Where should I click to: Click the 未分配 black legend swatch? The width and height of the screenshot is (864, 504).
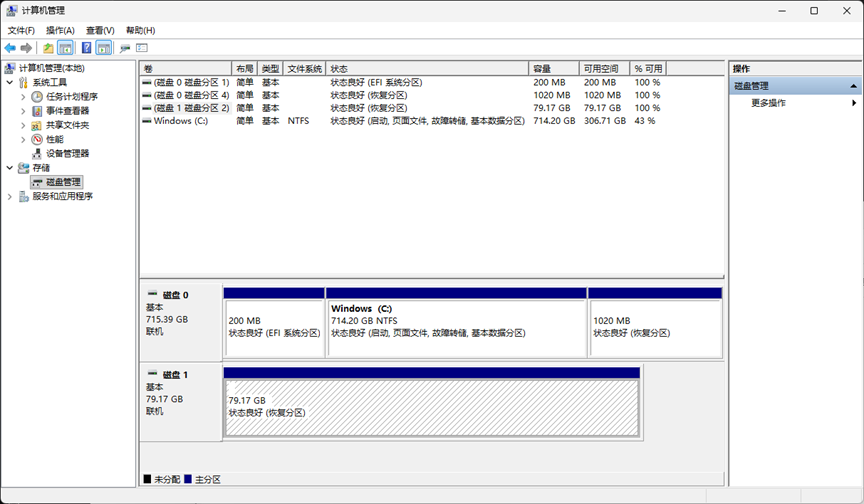(x=147, y=479)
